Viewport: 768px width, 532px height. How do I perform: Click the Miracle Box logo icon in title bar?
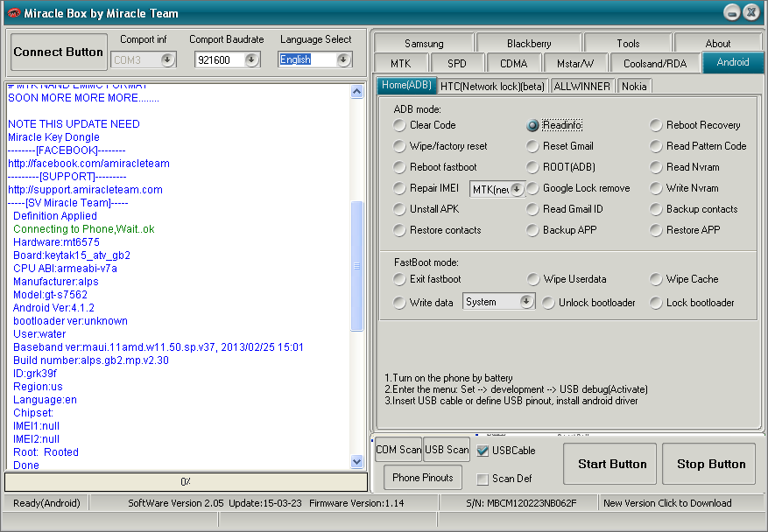14,13
